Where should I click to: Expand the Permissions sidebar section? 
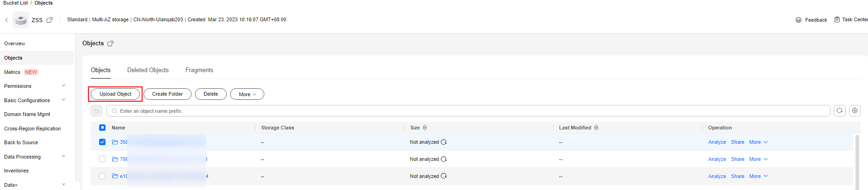63,86
